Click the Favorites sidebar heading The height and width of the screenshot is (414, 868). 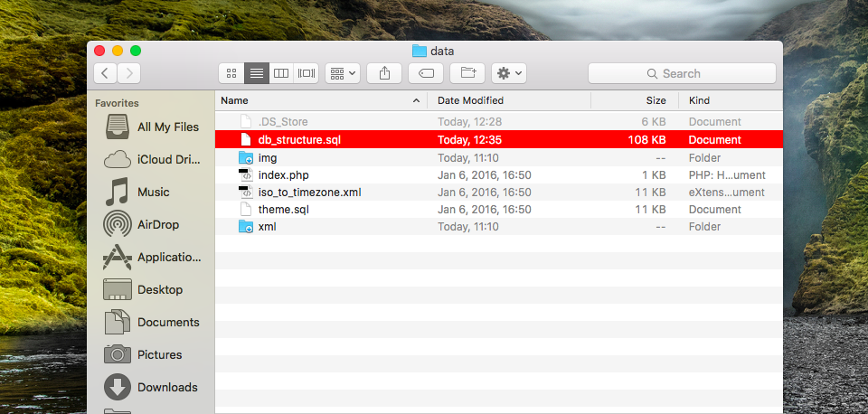[117, 103]
